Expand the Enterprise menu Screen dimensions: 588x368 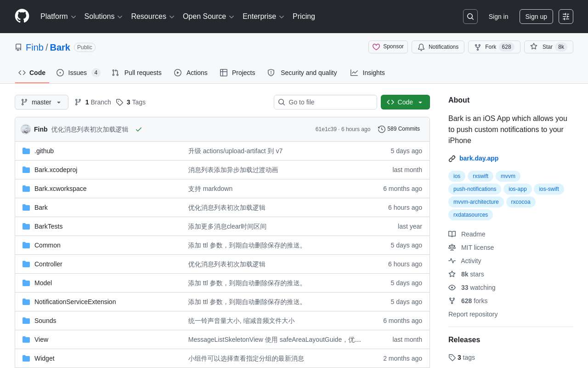[x=263, y=17]
